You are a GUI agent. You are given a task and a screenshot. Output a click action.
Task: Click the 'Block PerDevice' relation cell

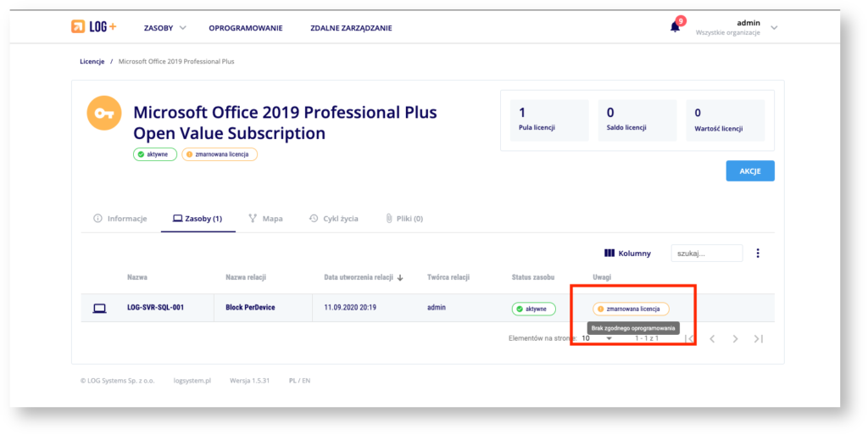click(x=250, y=308)
